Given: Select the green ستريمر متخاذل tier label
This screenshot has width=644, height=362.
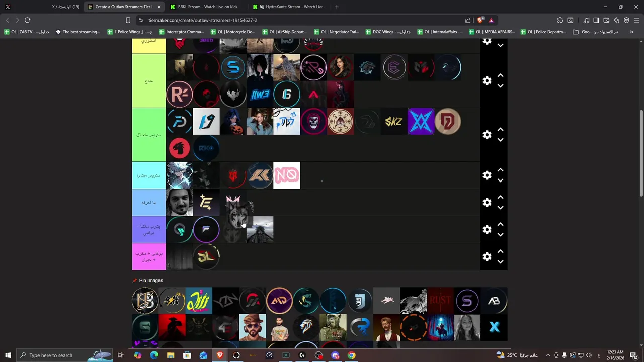Looking at the screenshot, I should pyautogui.click(x=149, y=135).
